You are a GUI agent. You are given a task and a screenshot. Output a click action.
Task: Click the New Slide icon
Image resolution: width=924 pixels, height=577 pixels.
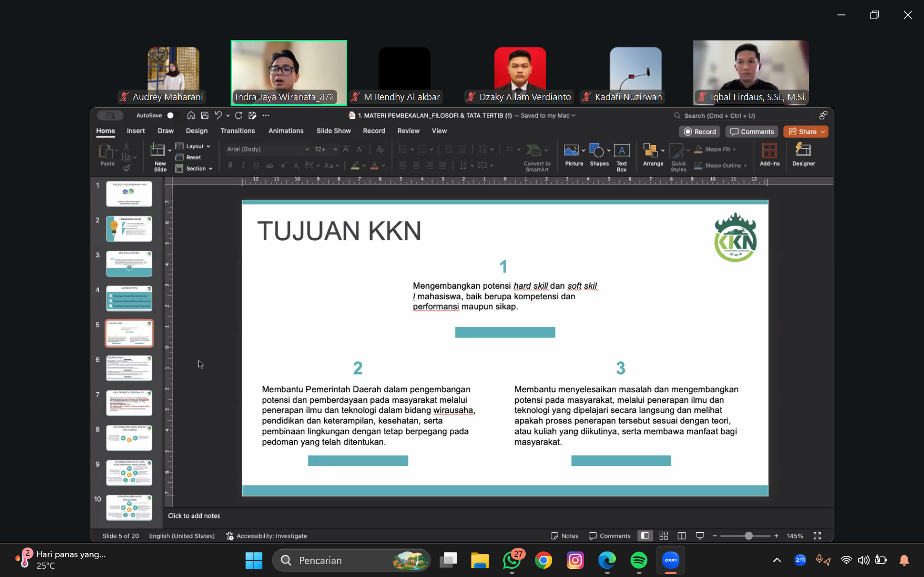coord(157,151)
